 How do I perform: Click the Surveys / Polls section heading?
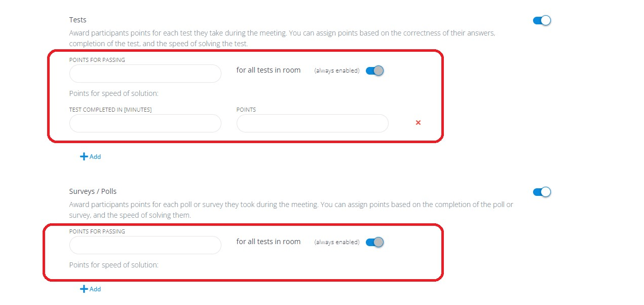pyautogui.click(x=93, y=191)
